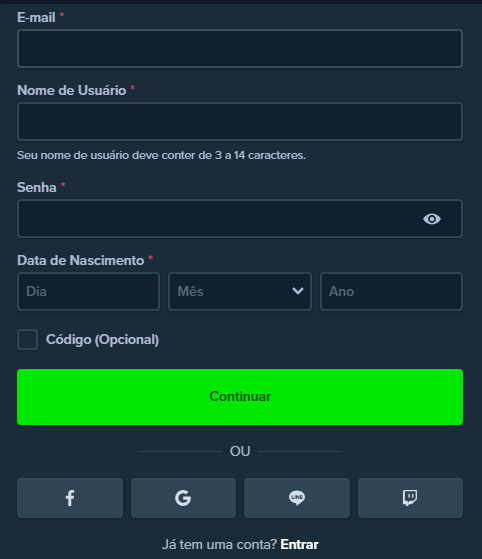This screenshot has width=482, height=559.
Task: Open the Mês dropdown
Action: coord(240,292)
